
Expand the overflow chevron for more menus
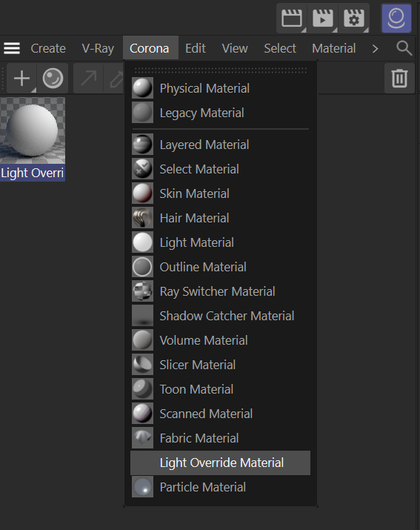point(375,49)
